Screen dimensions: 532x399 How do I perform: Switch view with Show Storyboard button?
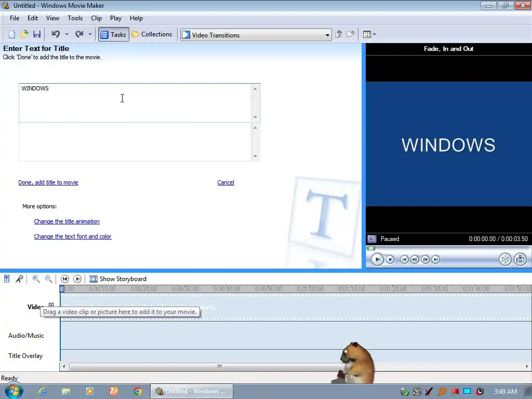tap(118, 279)
